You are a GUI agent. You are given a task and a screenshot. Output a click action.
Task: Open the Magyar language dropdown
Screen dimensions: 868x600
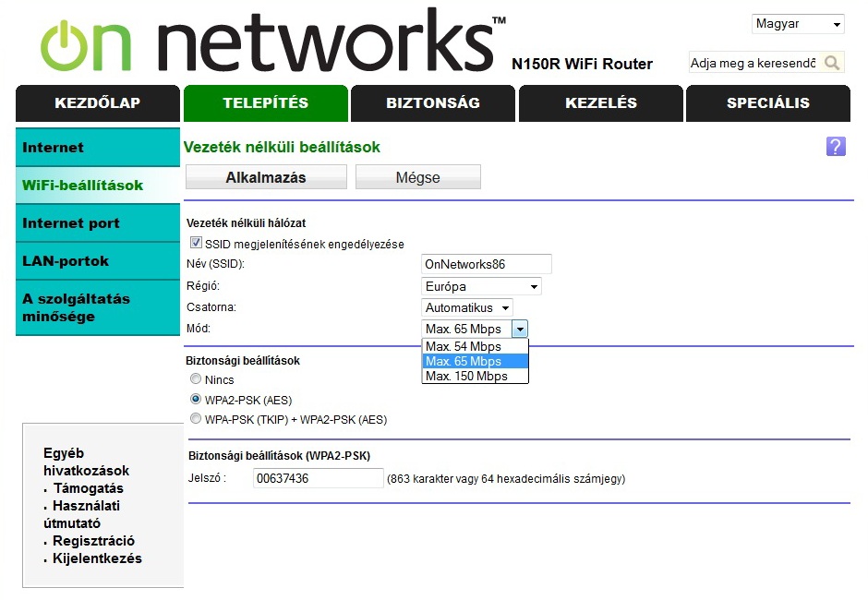(798, 24)
